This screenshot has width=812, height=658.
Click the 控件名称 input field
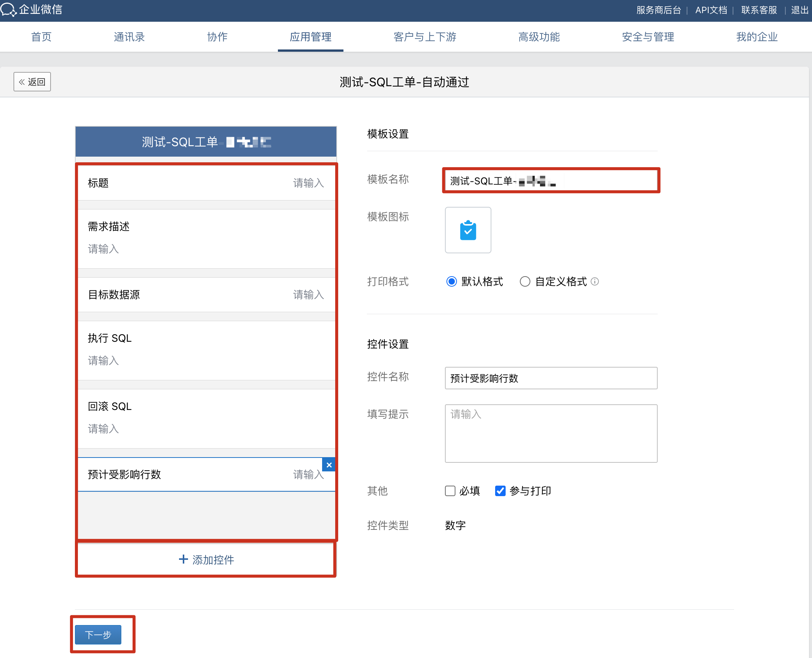coord(551,378)
